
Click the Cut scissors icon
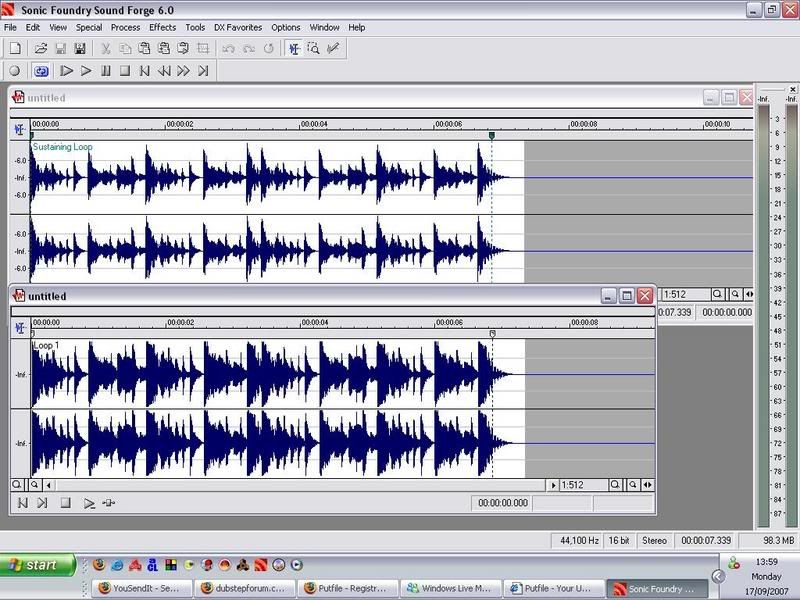click(106, 48)
